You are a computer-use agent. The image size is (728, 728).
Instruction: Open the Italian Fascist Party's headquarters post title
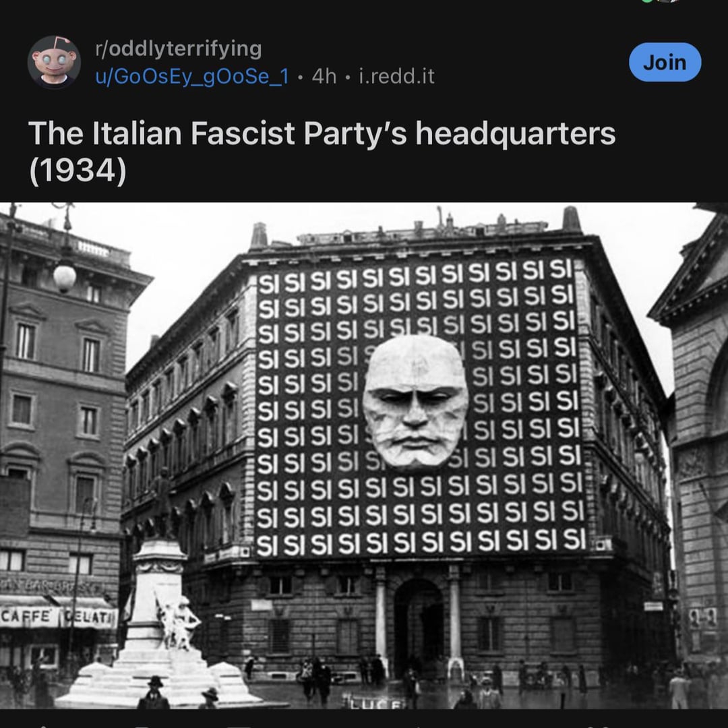(322, 152)
